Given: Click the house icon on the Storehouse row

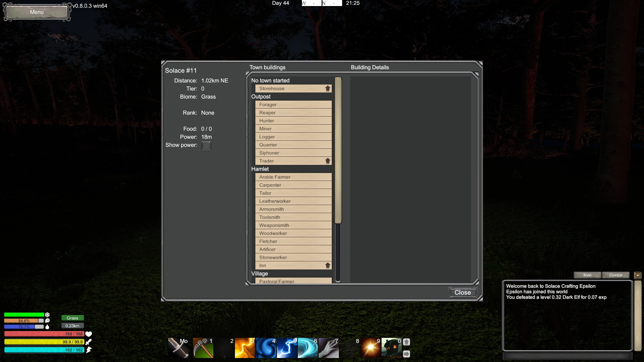Looking at the screenshot, I should pyautogui.click(x=328, y=88).
